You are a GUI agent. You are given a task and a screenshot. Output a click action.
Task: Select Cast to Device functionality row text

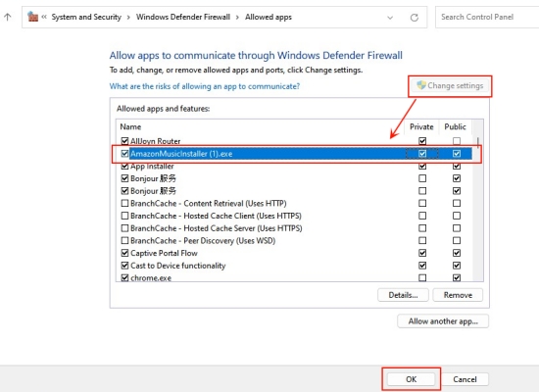click(178, 266)
